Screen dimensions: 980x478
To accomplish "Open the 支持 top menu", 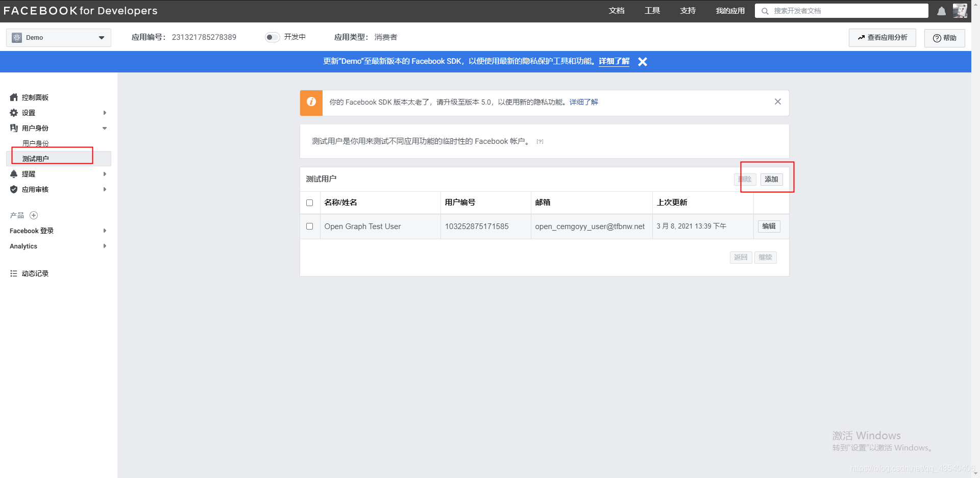I will click(688, 11).
